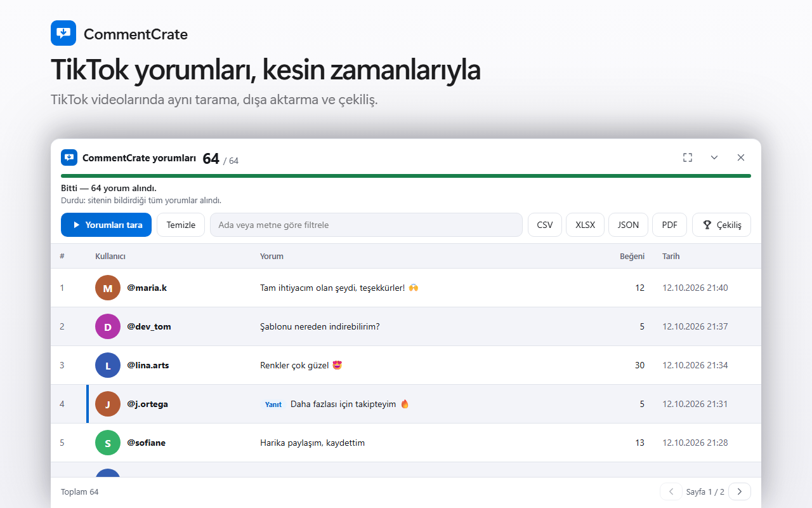Click the Toplam 64 total label
This screenshot has height=508, width=812.
[80, 491]
